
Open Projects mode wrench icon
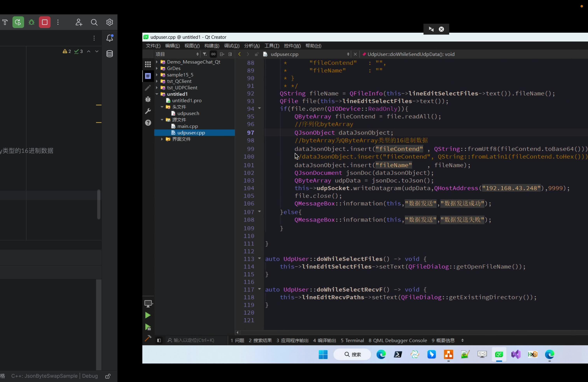tap(148, 111)
